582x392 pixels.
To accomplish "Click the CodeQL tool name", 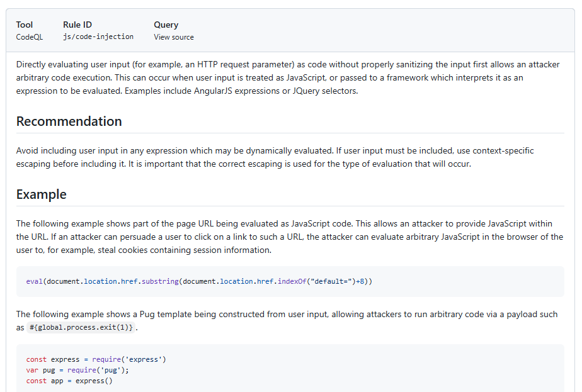I will click(x=30, y=37).
